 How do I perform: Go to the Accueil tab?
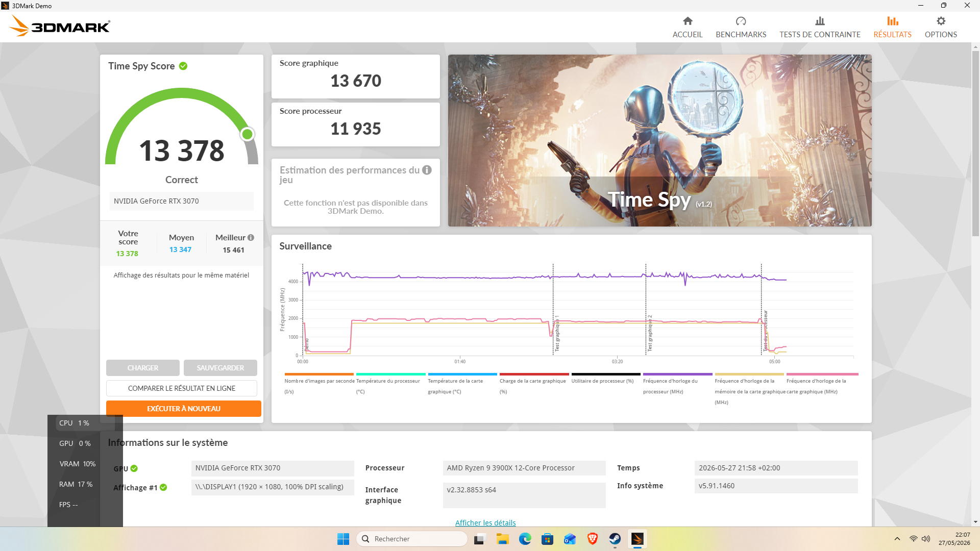pos(688,28)
